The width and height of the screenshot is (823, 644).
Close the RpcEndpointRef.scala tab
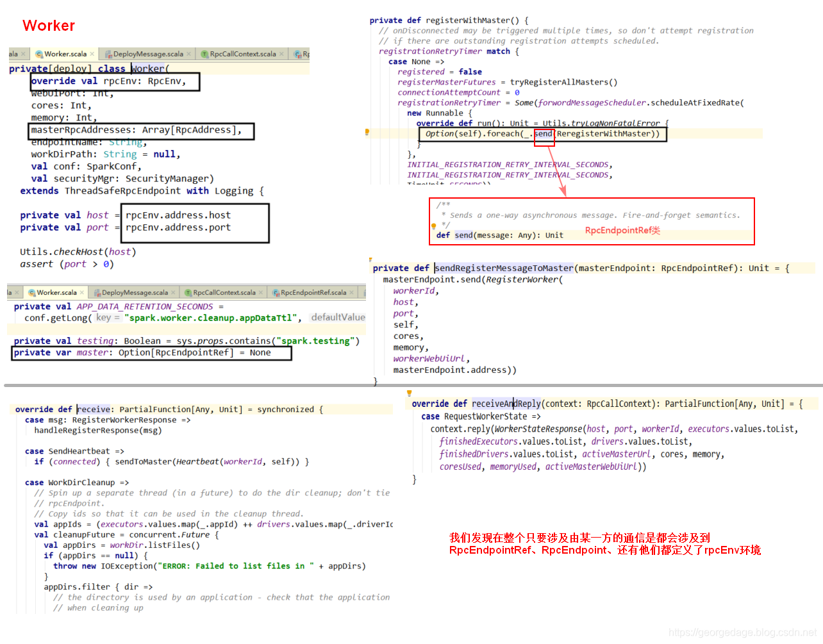tap(352, 292)
